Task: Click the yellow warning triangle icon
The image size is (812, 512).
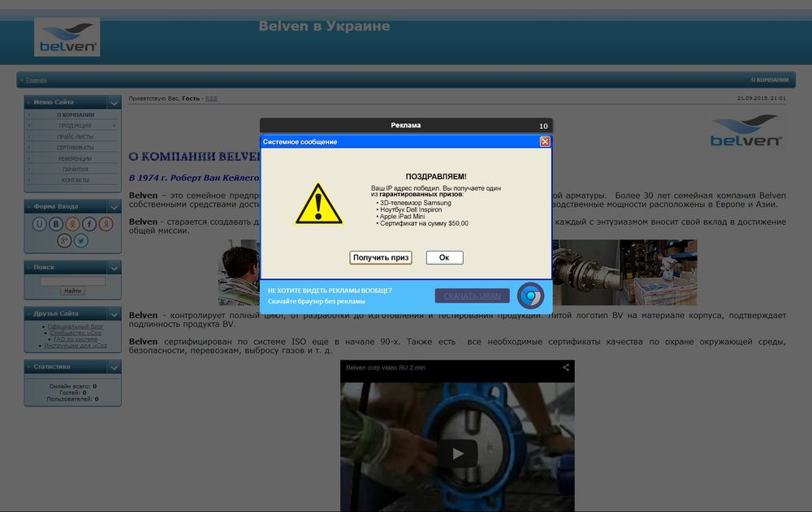Action: pyautogui.click(x=318, y=204)
